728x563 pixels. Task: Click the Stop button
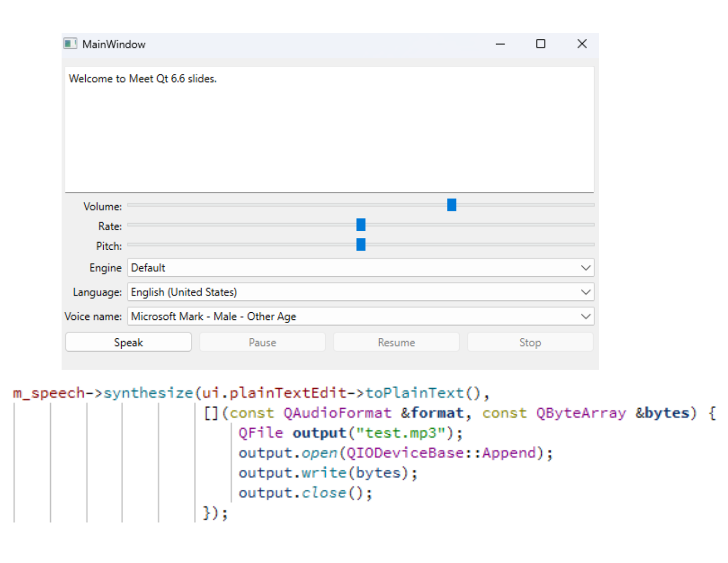(x=530, y=342)
